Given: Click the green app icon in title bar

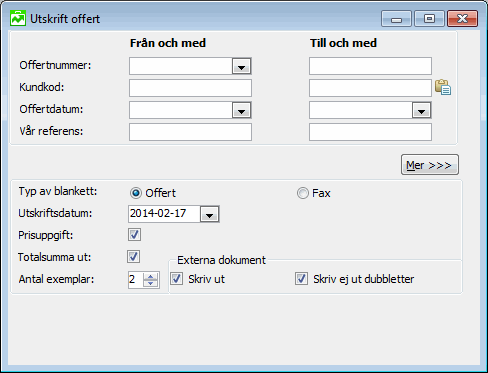Looking at the screenshot, I should [18, 18].
